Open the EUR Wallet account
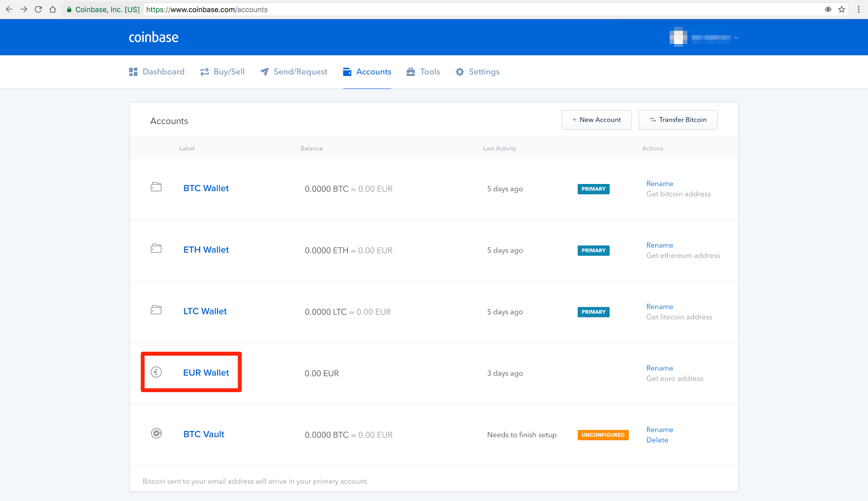Image resolution: width=868 pixels, height=501 pixels. coord(206,373)
